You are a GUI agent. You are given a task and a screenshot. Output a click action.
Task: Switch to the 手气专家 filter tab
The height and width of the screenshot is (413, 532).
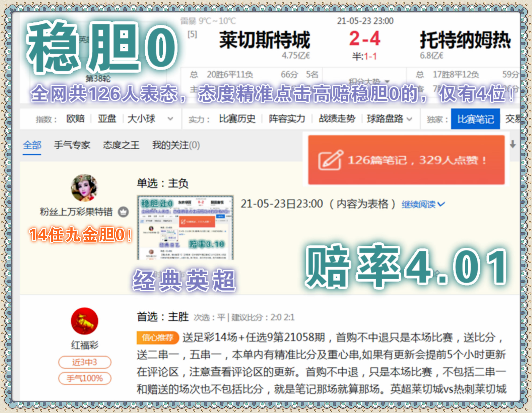click(72, 145)
